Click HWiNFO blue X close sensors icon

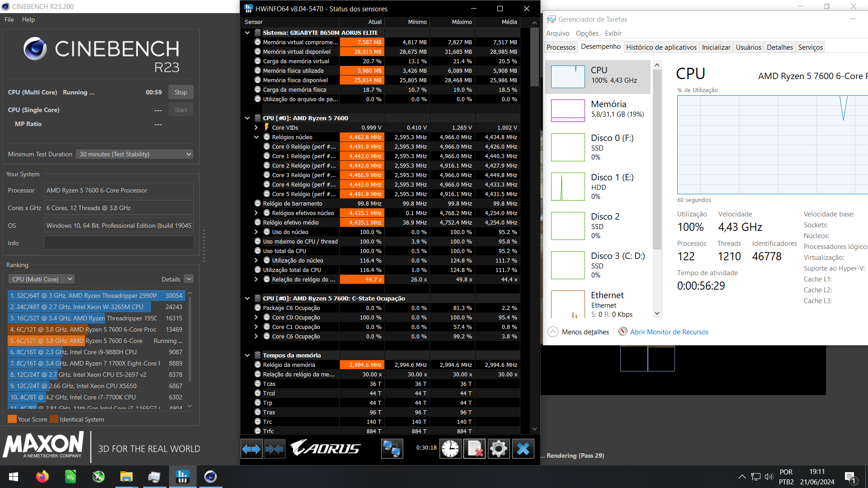[x=523, y=449]
